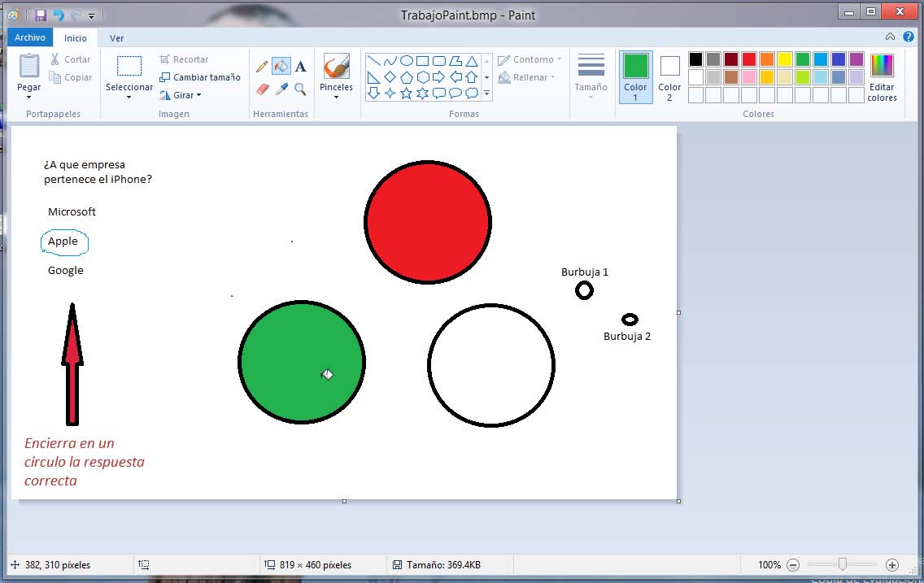Viewport: 924px width, 583px height.
Task: Expand the Pegar dropdown arrow
Action: (29, 98)
